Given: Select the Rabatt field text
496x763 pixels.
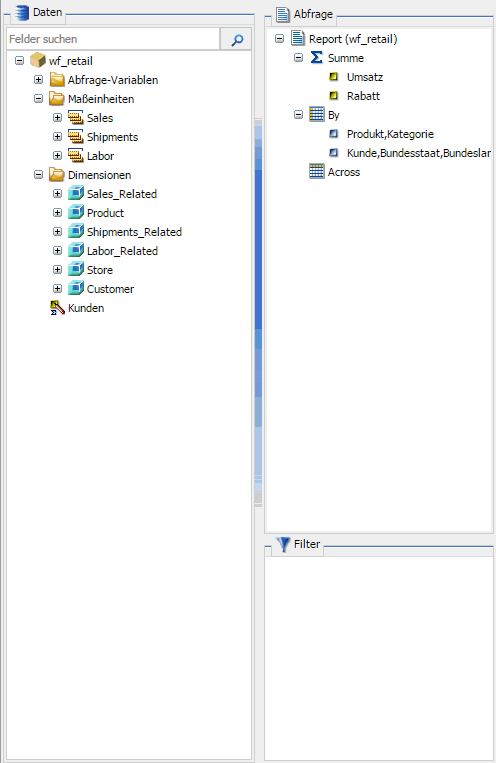Looking at the screenshot, I should [363, 96].
